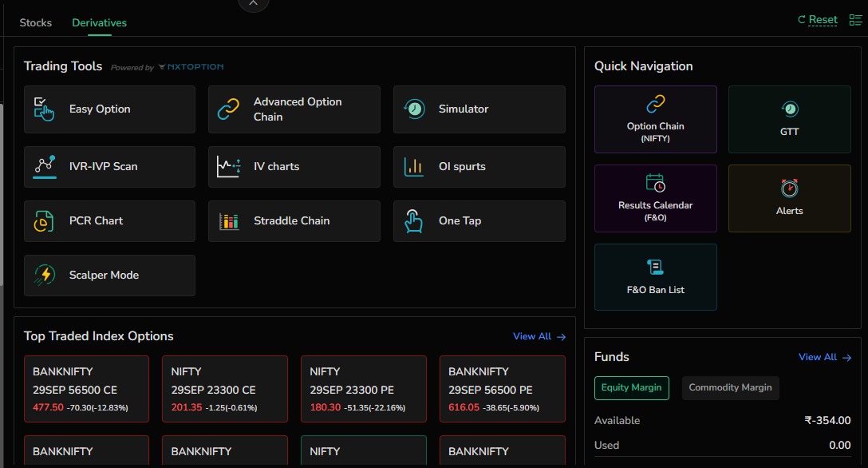Screen dimensions: 868x468
Task: Open the Scalper Mode label
Action: point(104,276)
